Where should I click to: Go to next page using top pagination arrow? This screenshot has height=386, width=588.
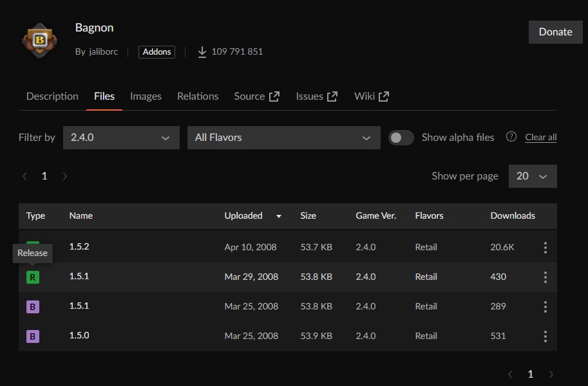point(64,176)
